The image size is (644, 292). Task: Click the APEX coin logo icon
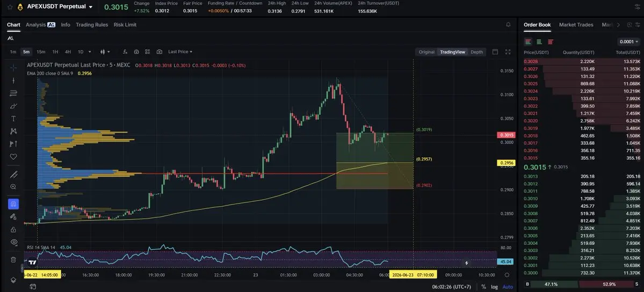tap(20, 6)
